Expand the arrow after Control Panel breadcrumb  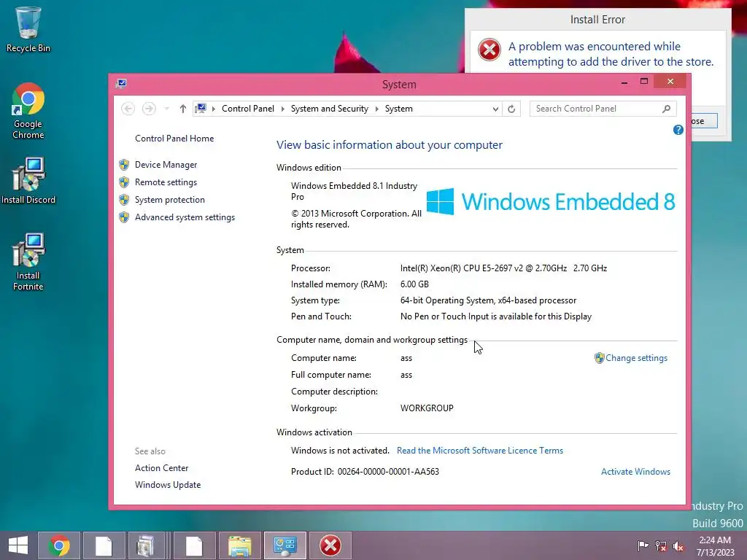(282, 109)
